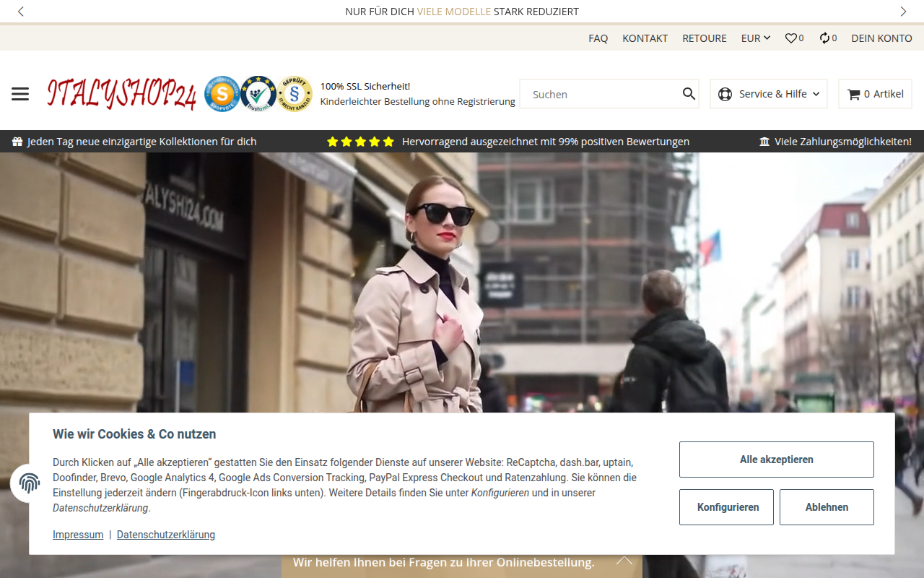The height and width of the screenshot is (578, 924).
Task: Click Alle akzeptieren cookie button
Action: [x=777, y=460]
